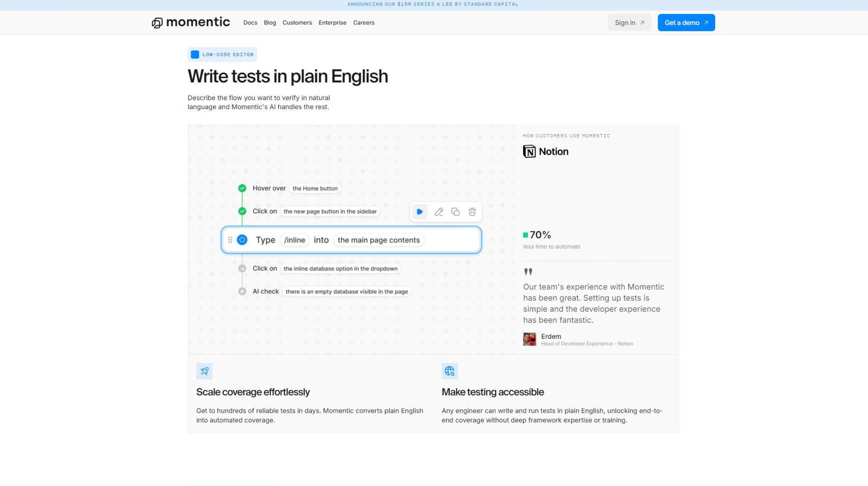This screenshot has height=486, width=868.
Task: Open the Docs menu item
Action: (x=250, y=23)
